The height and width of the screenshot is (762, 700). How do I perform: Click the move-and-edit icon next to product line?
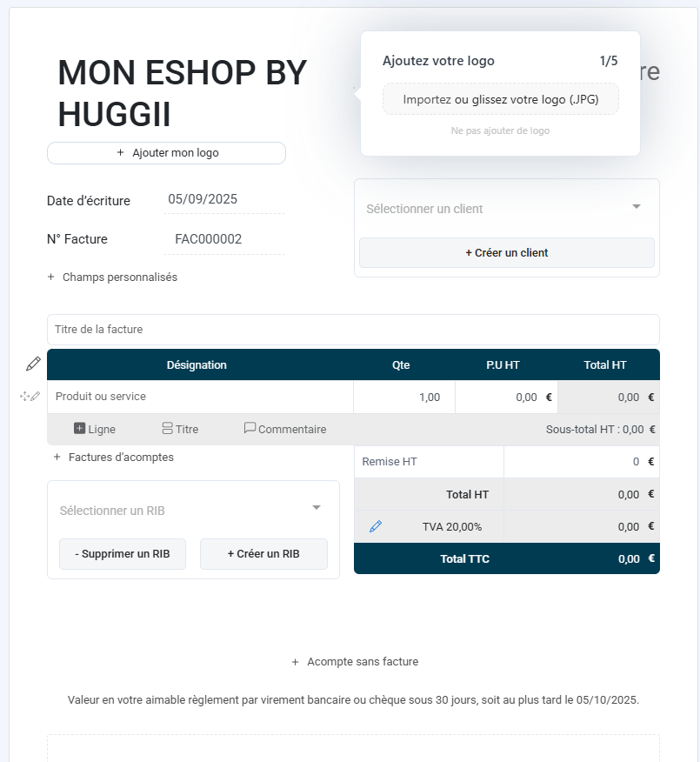click(x=30, y=396)
